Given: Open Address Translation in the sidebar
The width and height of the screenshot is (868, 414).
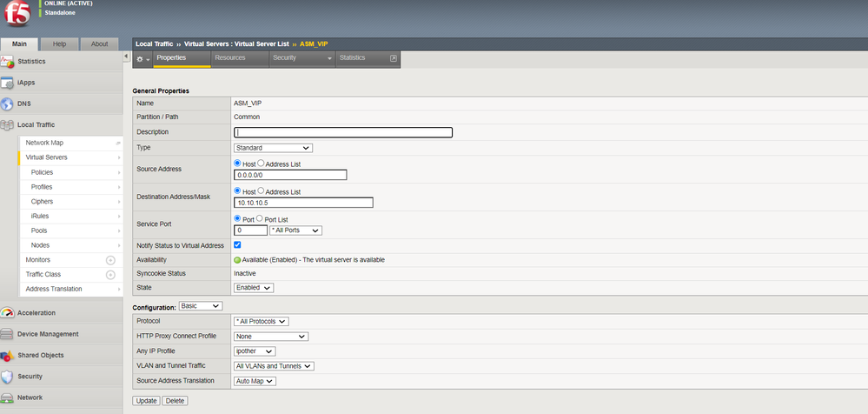Looking at the screenshot, I should click(x=54, y=290).
